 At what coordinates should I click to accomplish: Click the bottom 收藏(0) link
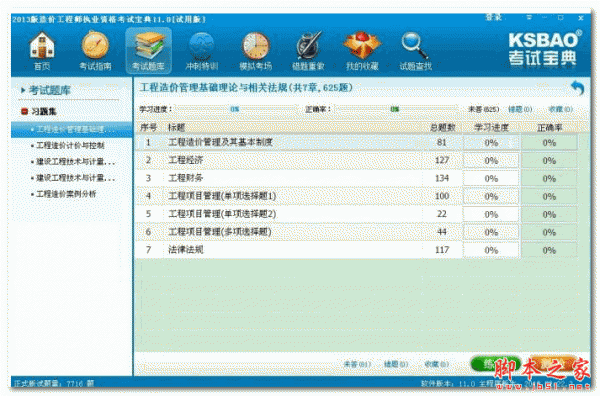437,364
